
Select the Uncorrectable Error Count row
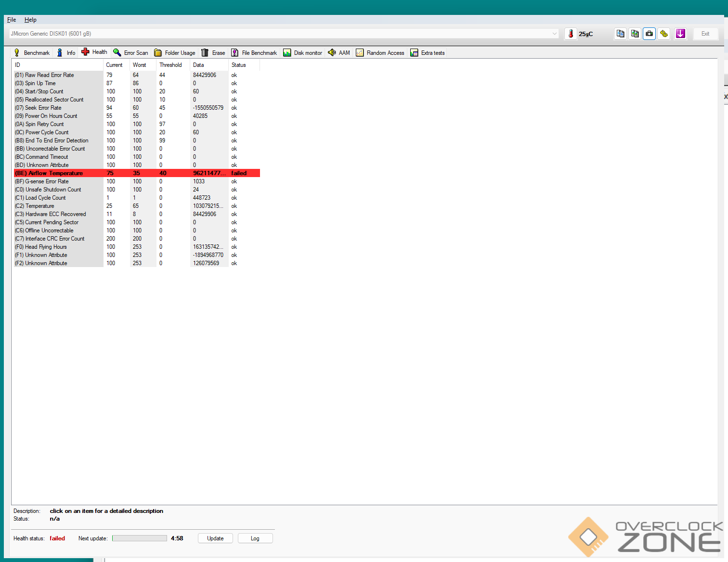click(137, 149)
